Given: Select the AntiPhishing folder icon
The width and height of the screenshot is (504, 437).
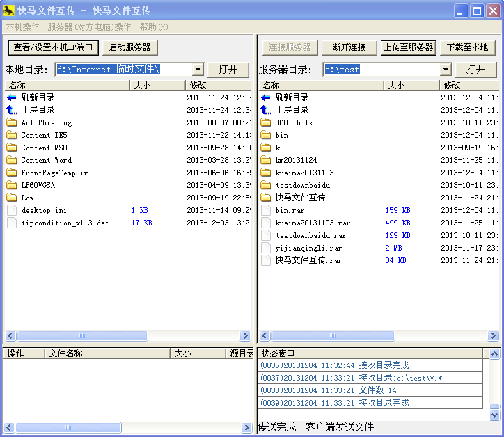Looking at the screenshot, I should (x=11, y=122).
